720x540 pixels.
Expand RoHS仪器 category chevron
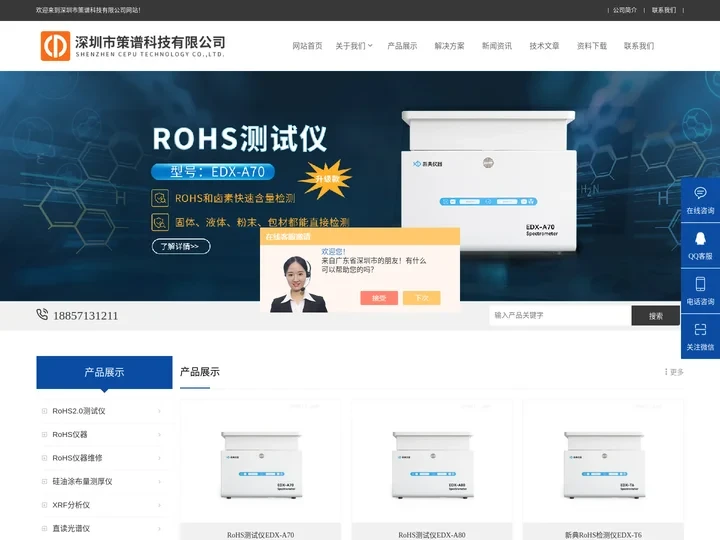tap(159, 434)
